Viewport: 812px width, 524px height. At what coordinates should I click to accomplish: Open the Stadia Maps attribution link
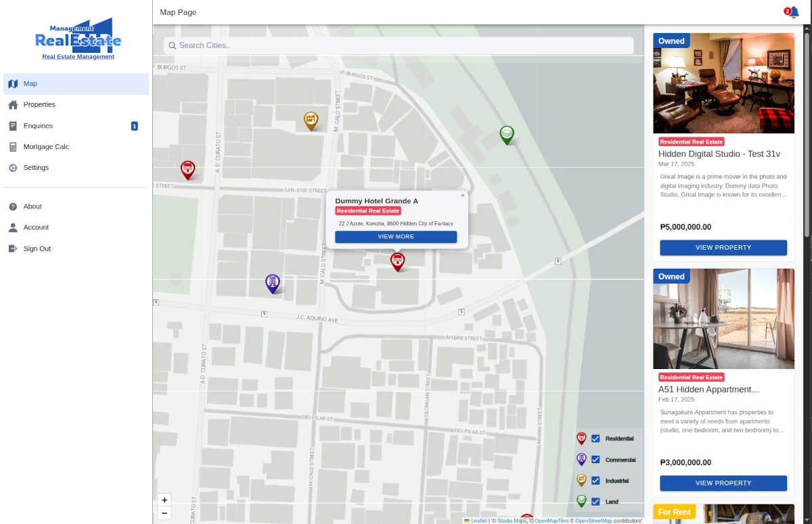(x=512, y=521)
